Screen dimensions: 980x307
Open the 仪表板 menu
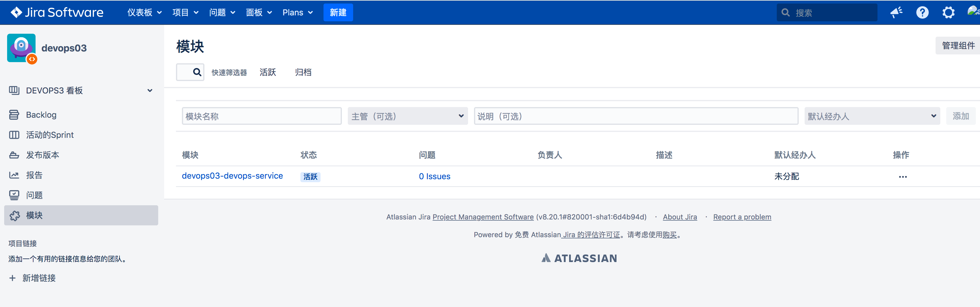[x=144, y=12]
